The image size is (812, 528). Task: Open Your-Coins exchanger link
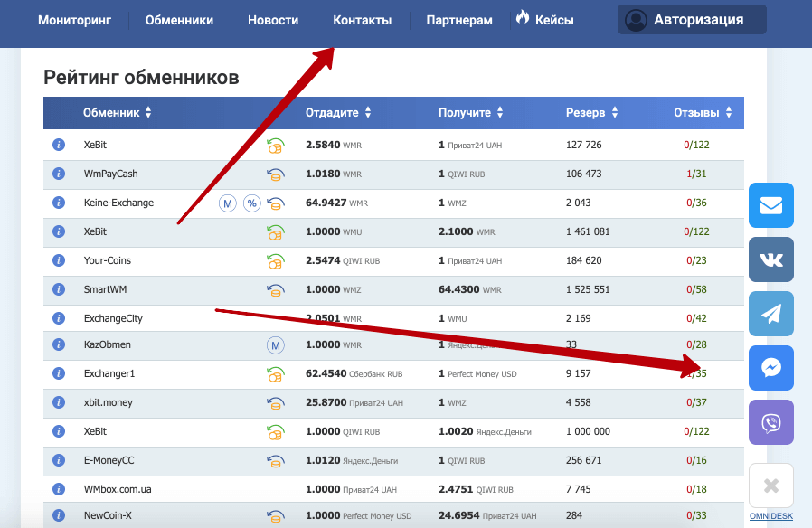click(x=108, y=261)
